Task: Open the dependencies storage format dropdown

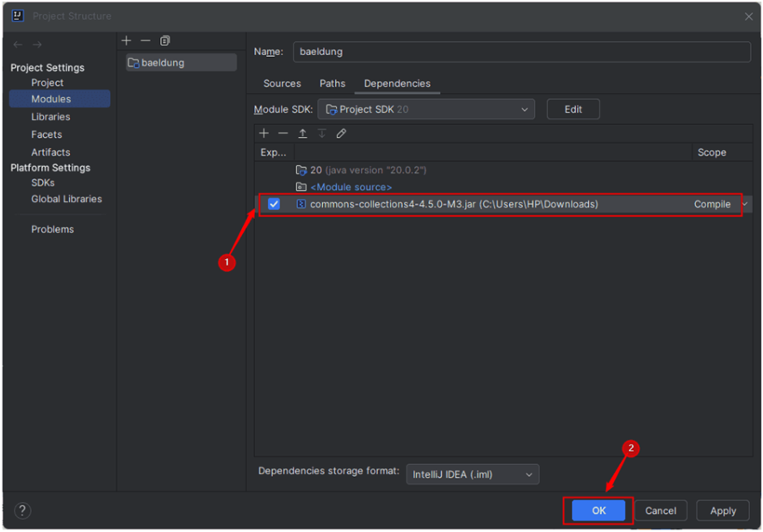Action: (x=473, y=474)
